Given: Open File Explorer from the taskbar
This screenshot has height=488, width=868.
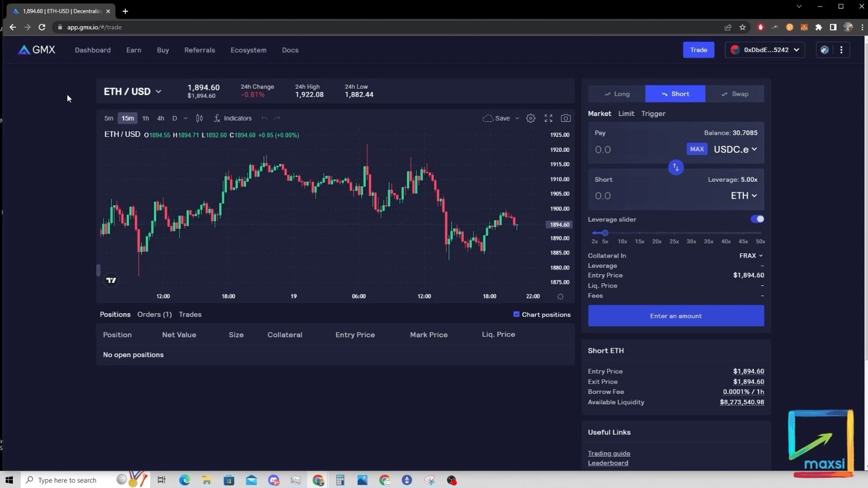Looking at the screenshot, I should pos(206,480).
